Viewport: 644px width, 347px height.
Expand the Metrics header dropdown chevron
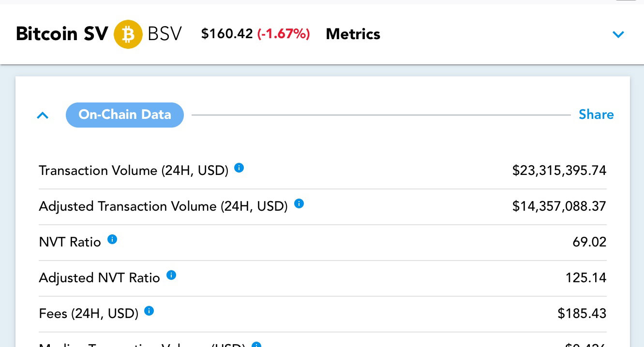pyautogui.click(x=618, y=34)
